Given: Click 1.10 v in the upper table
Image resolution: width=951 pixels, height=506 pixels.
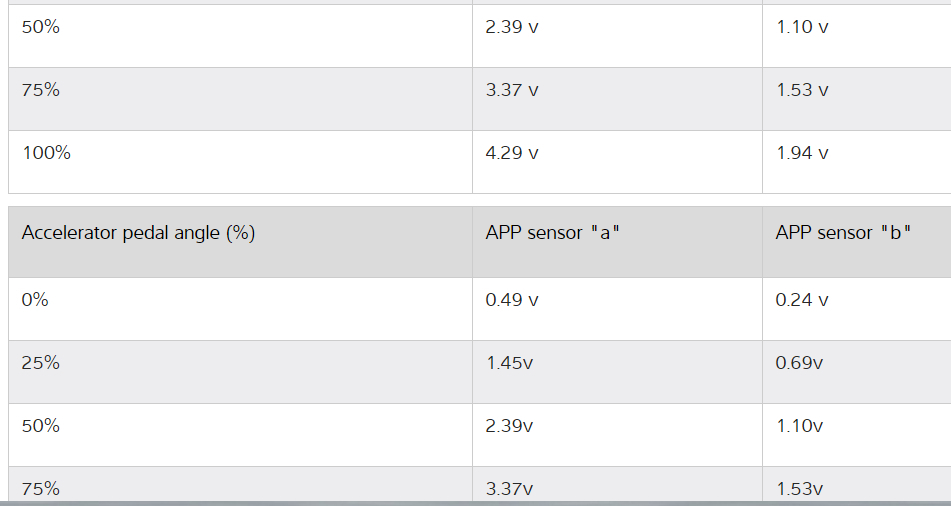Looking at the screenshot, I should pos(802,27).
